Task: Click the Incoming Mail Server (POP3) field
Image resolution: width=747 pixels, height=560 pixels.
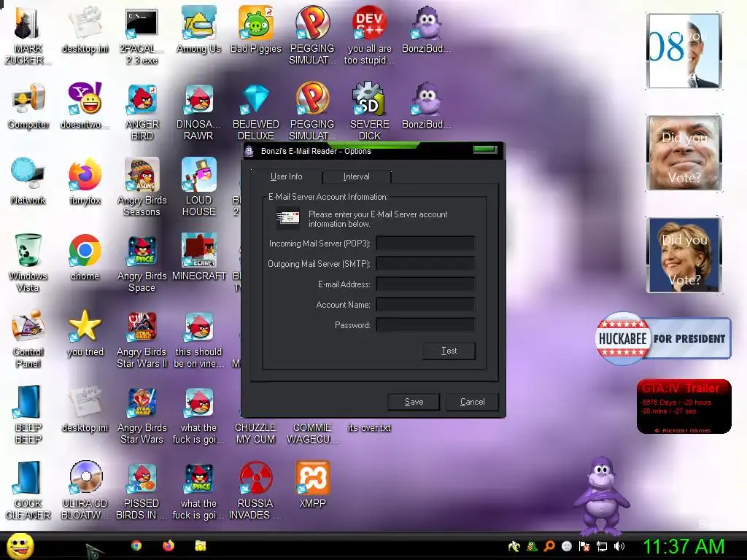Action: [x=425, y=244]
